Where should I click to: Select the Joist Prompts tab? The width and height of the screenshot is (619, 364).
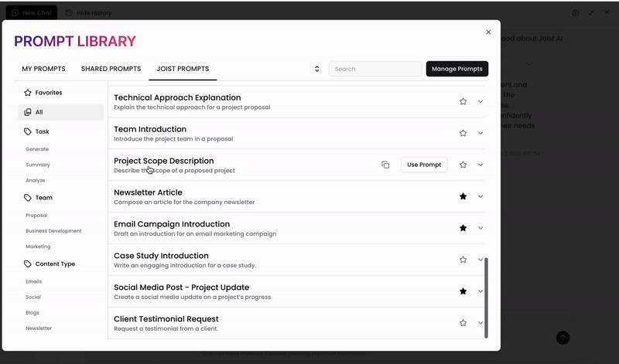(x=183, y=69)
